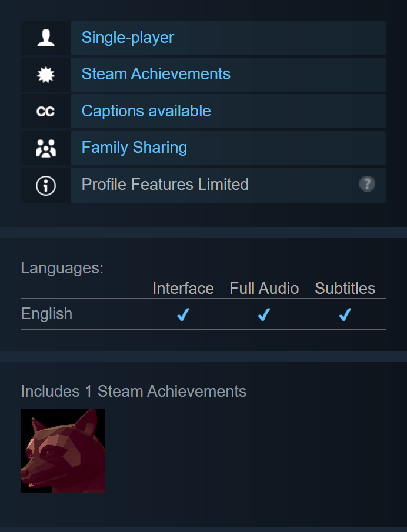Viewport: 407px width, 532px height.
Task: Click the English Interface checkmark
Action: (x=183, y=314)
